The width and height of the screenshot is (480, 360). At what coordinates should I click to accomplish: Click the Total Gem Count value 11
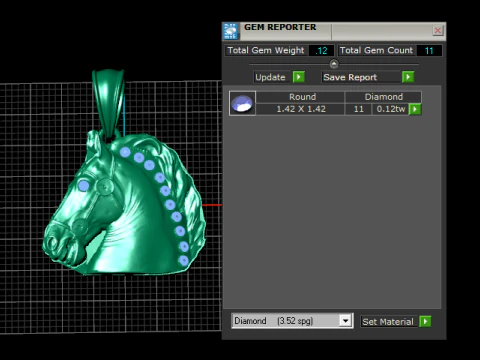[429, 51]
